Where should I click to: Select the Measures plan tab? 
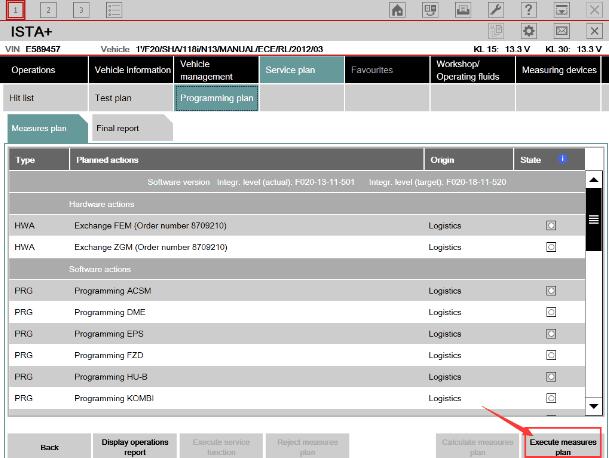[x=47, y=128]
